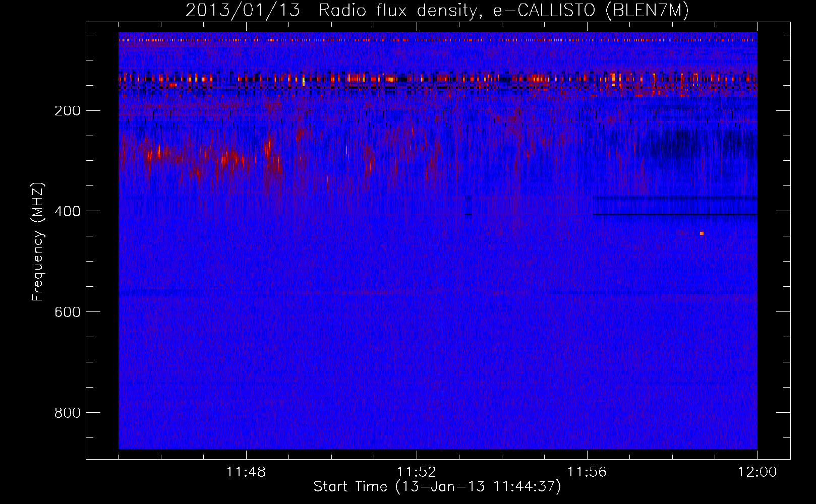Click the 800 frequency tick label
The image size is (816, 504).
(x=67, y=413)
